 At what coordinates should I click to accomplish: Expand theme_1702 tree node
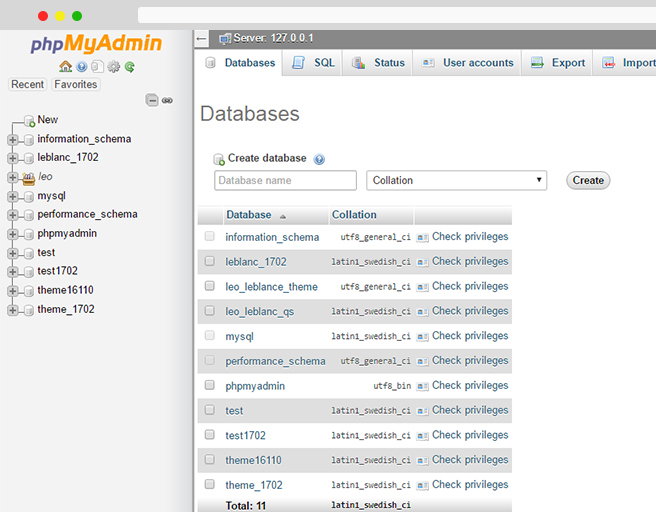[x=13, y=310]
